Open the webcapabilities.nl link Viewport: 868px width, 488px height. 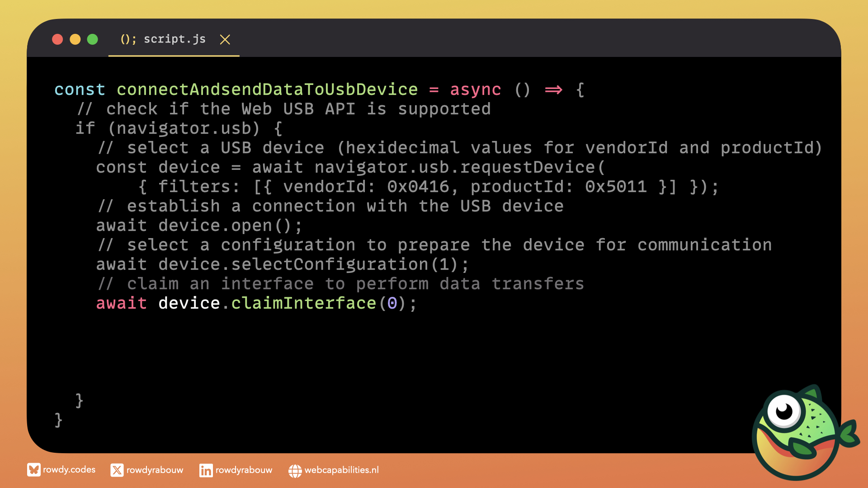341,470
